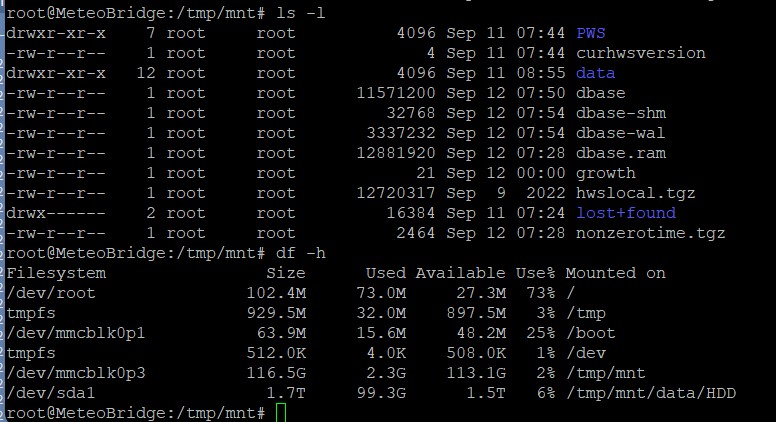776x422 pixels.
Task: Click the 'ls -l' command text
Action: pos(300,13)
